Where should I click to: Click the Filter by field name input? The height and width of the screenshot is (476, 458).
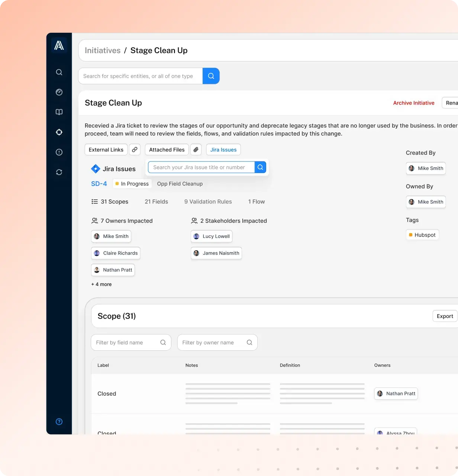click(x=131, y=342)
